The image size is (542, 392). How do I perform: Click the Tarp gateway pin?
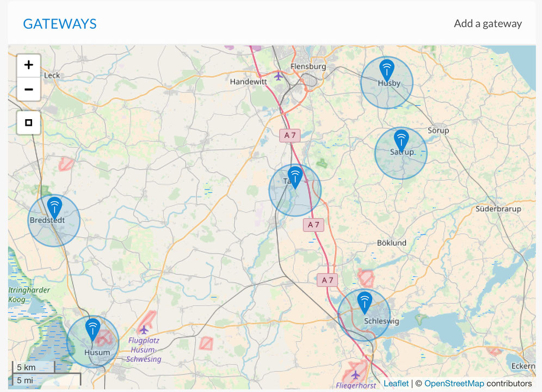coord(295,177)
